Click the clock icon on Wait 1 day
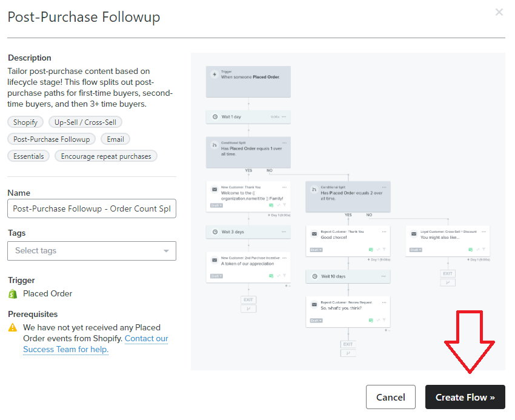The height and width of the screenshot is (420, 515). [215, 116]
